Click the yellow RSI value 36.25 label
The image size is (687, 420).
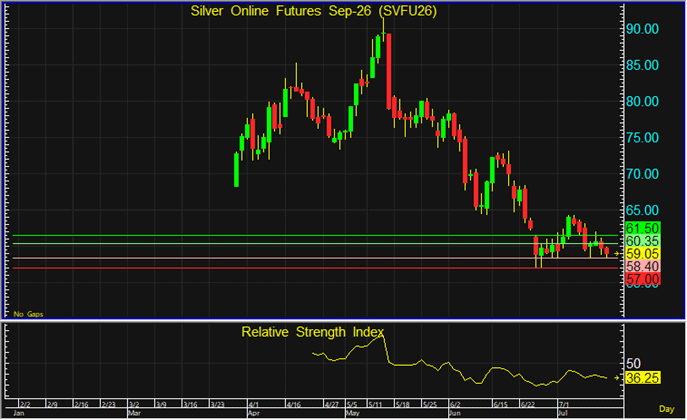pos(642,378)
